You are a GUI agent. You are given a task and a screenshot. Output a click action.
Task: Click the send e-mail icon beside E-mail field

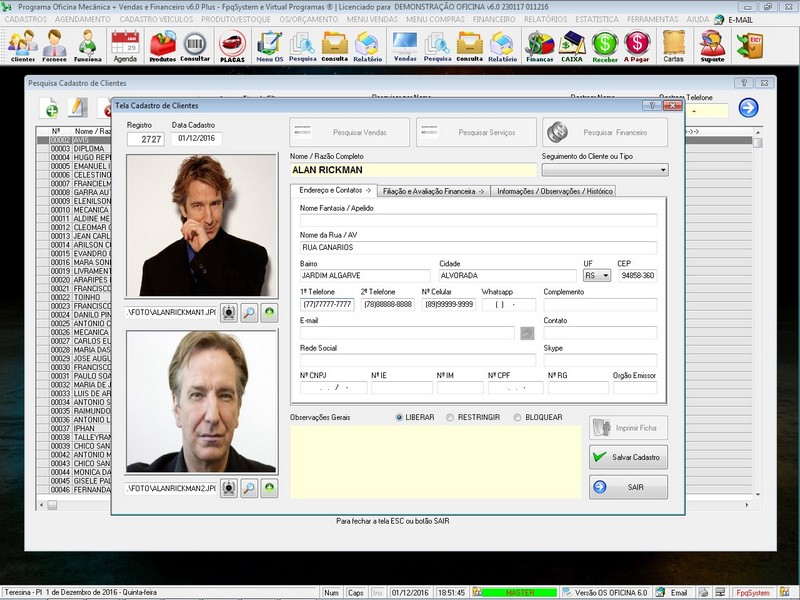coord(527,333)
